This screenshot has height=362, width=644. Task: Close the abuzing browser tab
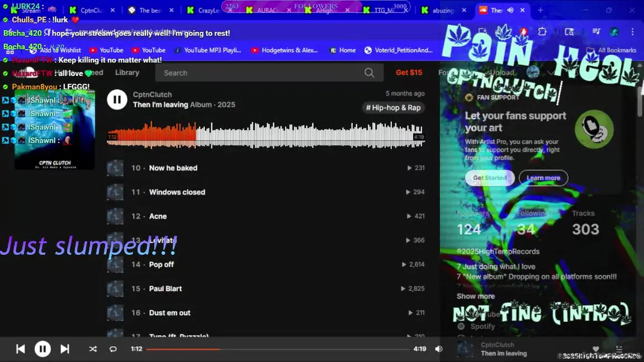point(464,10)
